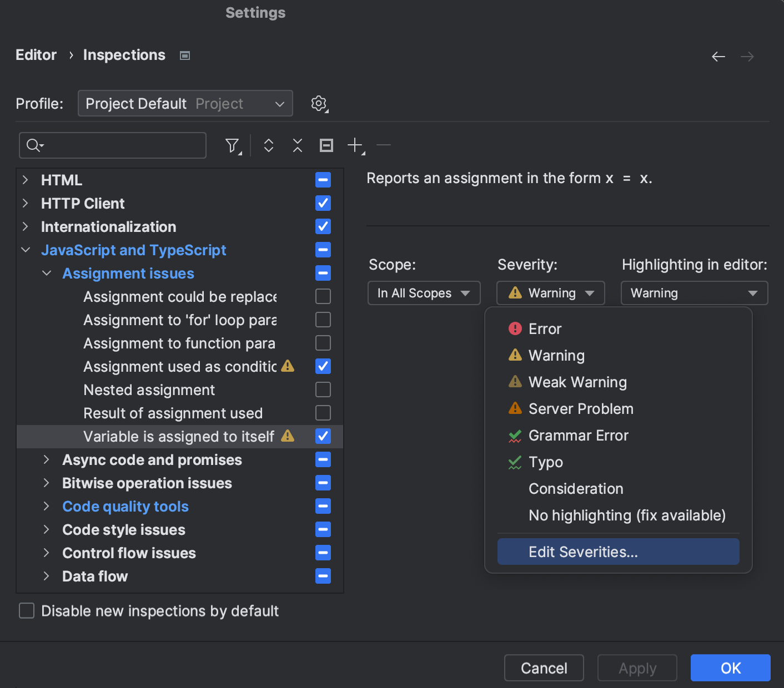Open the profile settings gear menu
The image size is (784, 688).
click(319, 103)
